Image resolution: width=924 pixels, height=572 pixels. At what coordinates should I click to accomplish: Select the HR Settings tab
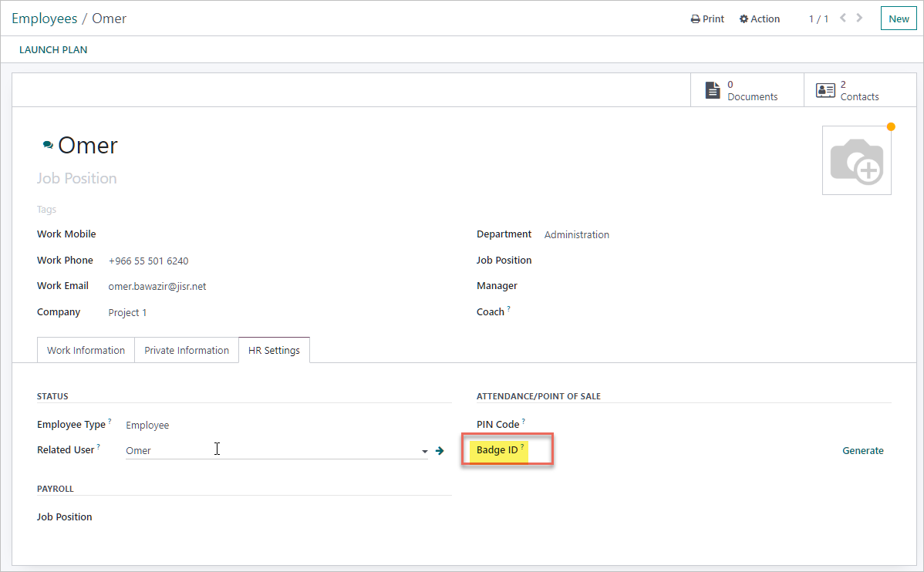click(x=274, y=350)
